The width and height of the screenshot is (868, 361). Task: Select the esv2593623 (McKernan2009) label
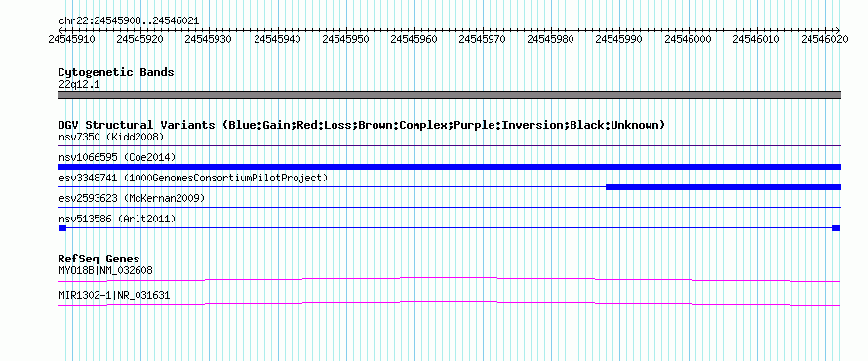[x=132, y=198]
